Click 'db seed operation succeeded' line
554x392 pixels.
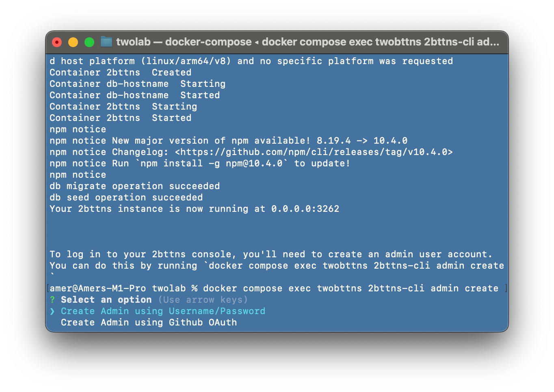tap(126, 198)
